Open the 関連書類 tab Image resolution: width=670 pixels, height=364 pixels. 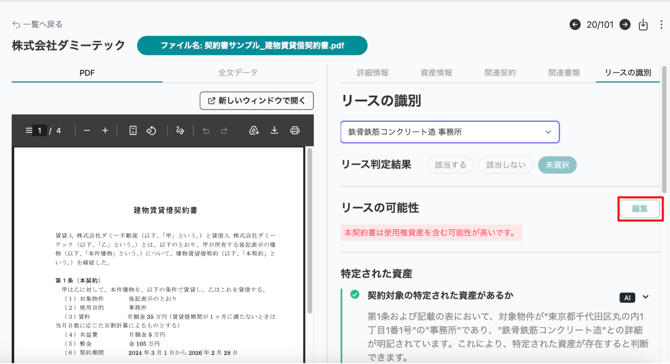564,73
